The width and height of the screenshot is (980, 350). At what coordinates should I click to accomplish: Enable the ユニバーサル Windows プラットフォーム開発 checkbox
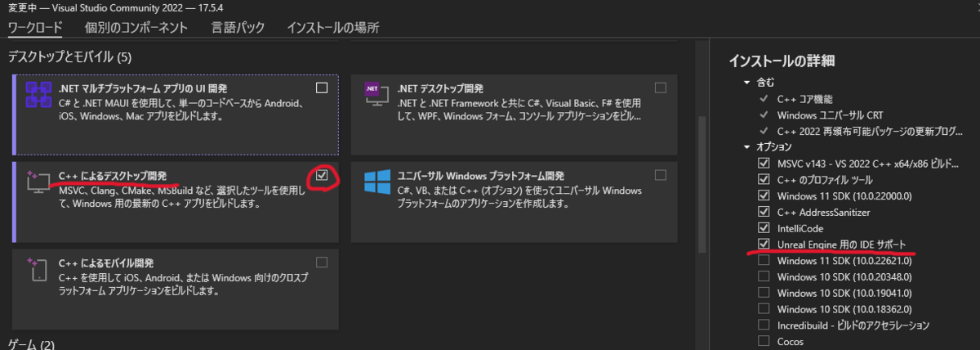click(660, 175)
